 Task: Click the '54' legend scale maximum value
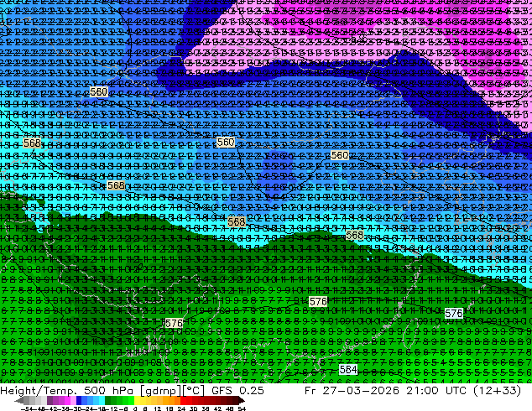click(x=242, y=408)
